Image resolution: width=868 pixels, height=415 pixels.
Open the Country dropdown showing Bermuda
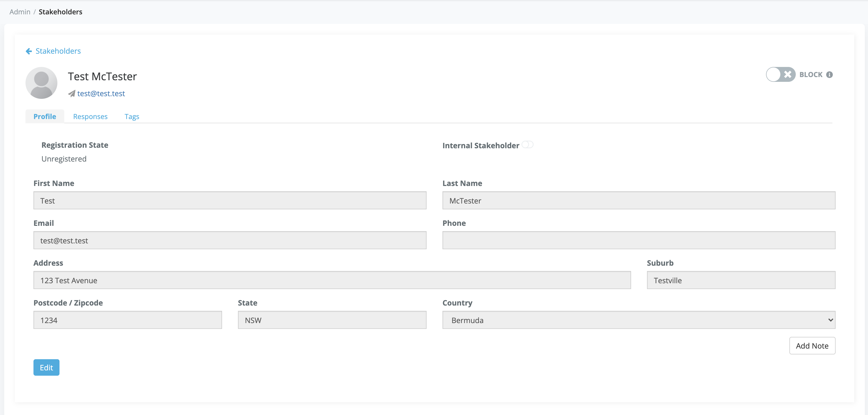tap(639, 320)
